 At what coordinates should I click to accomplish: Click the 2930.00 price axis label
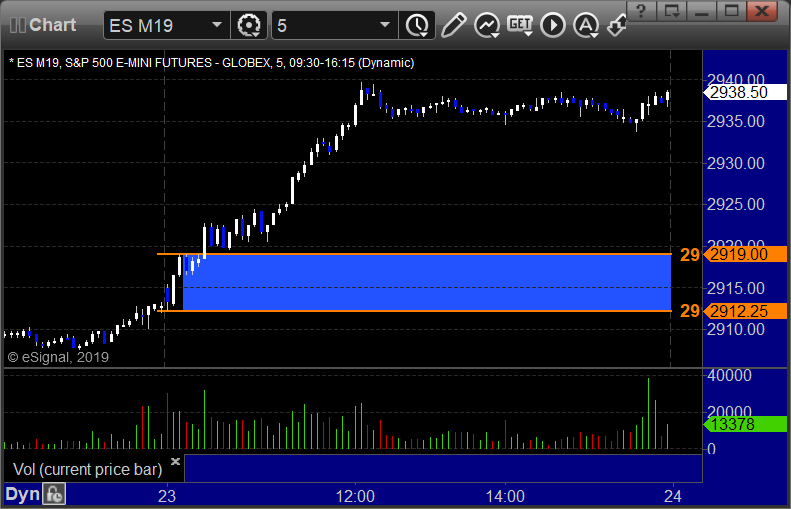click(x=736, y=163)
